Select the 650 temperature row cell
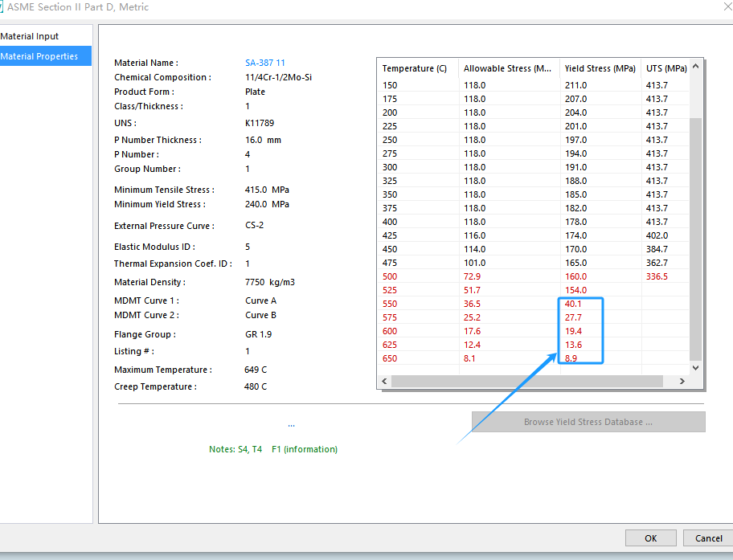 (x=390, y=358)
